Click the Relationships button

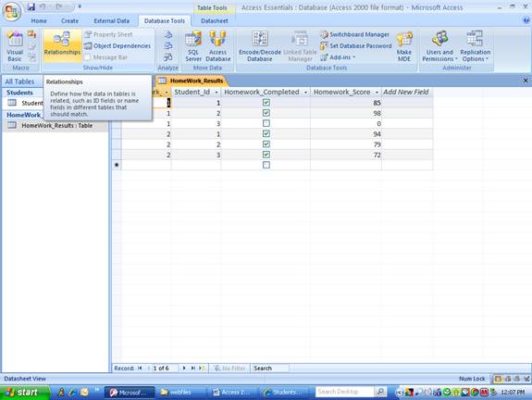pos(62,46)
